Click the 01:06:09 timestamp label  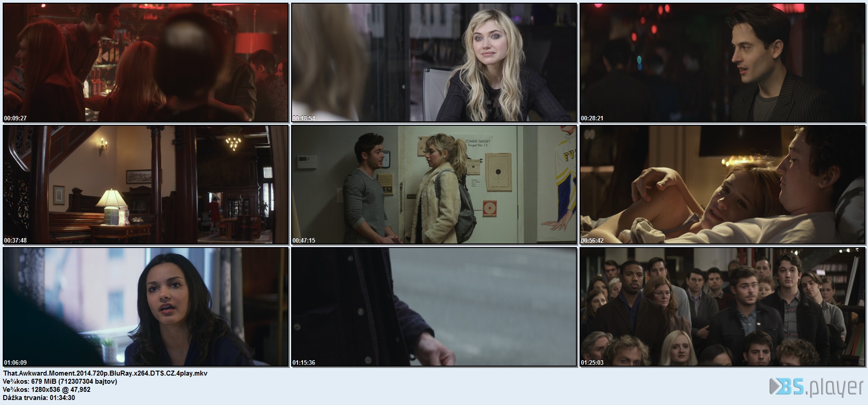click(x=15, y=362)
